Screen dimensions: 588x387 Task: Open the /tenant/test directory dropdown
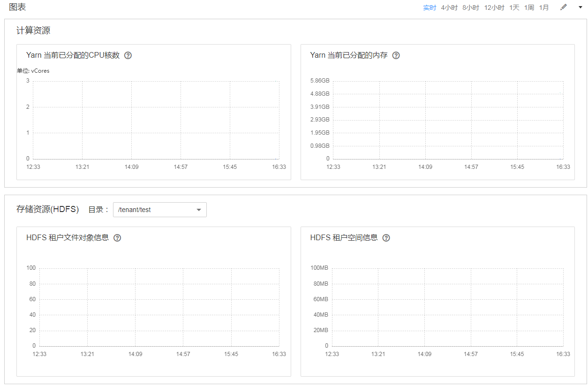pos(160,210)
